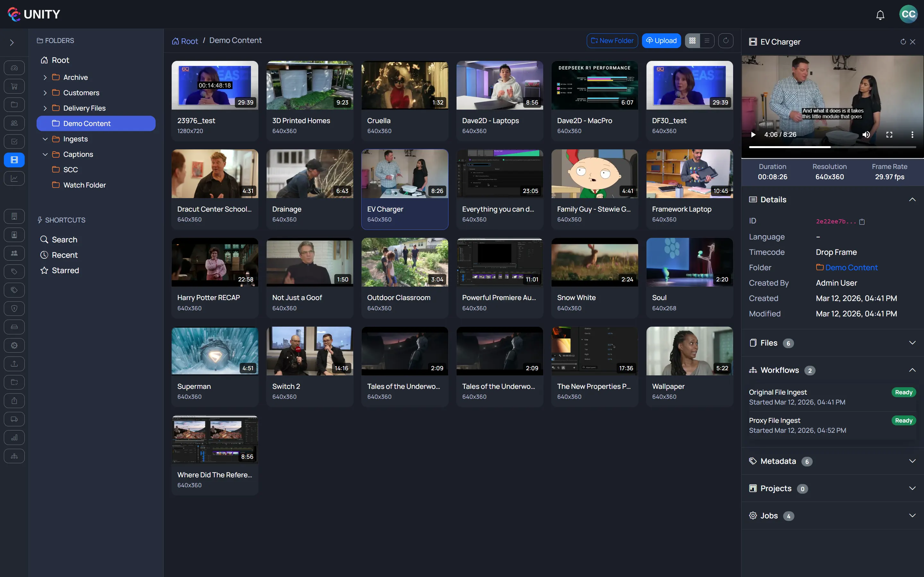This screenshot has height=577, width=924.
Task: Select the tag icon in the sidebar
Action: point(14,271)
